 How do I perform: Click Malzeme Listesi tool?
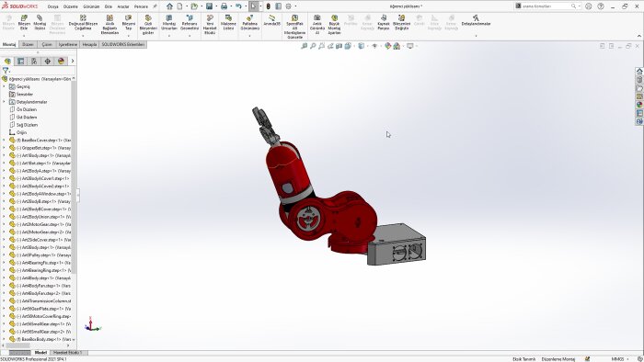pyautogui.click(x=228, y=23)
